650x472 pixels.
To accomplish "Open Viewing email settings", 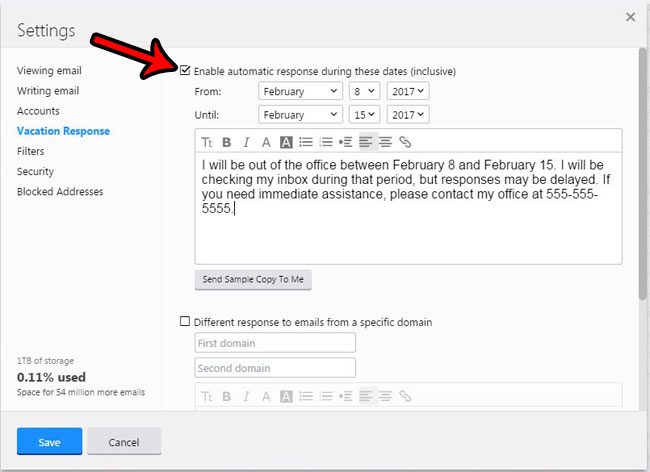I will tap(49, 71).
